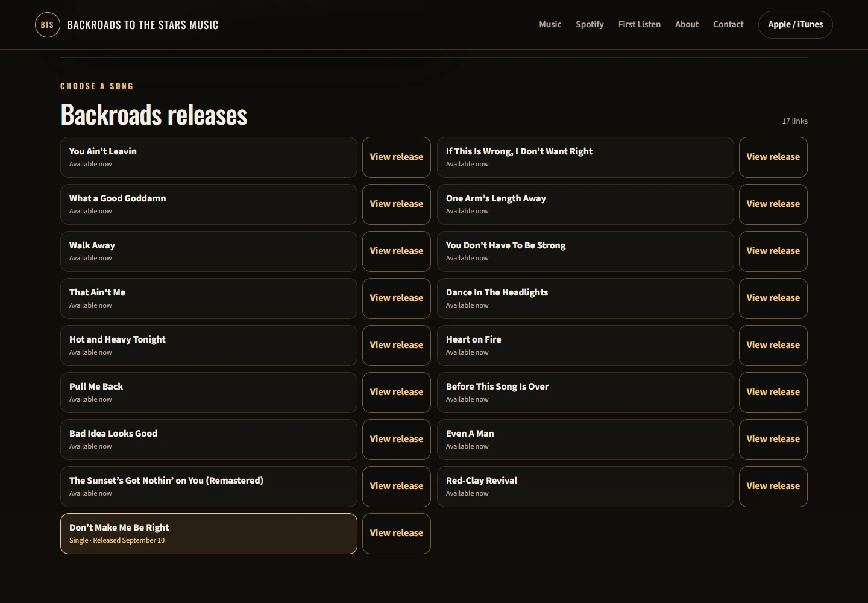Choose the Pull Me Back song
Viewport: 868px width, 603px height.
click(209, 393)
